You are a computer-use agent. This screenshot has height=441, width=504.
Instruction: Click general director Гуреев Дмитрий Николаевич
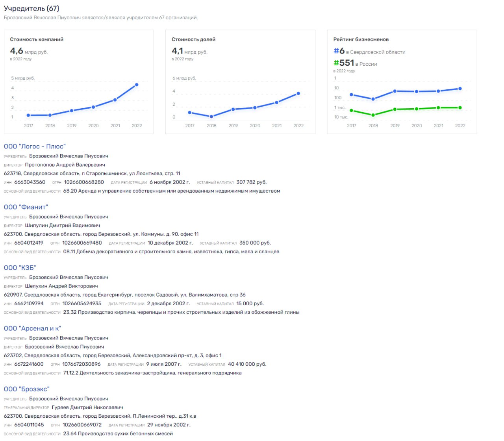point(87,408)
